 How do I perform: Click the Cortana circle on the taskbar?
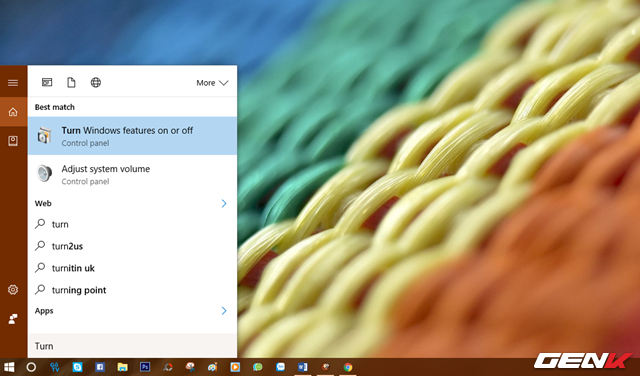click(x=31, y=367)
